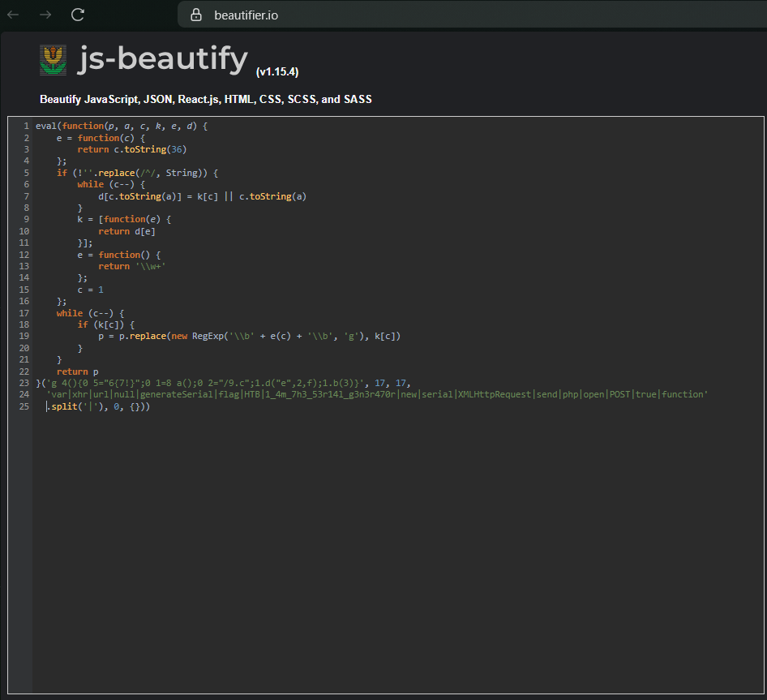Open site info via the lock icon
Image resolution: width=767 pixels, height=700 pixels.
tap(195, 15)
